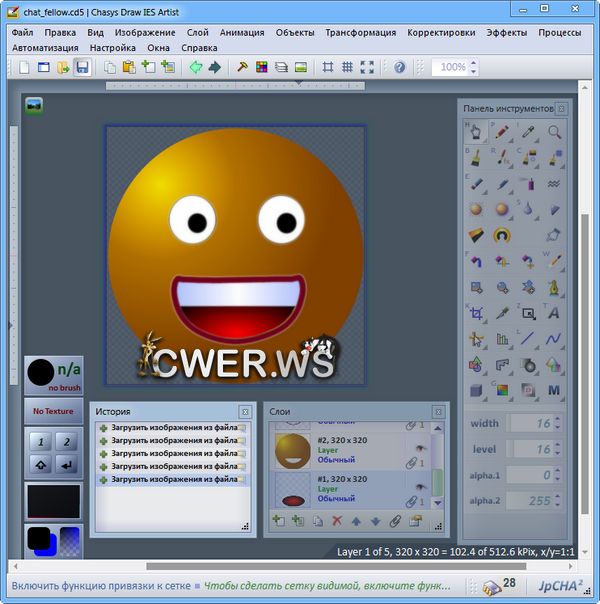Open the Эффекты menu

(x=507, y=32)
